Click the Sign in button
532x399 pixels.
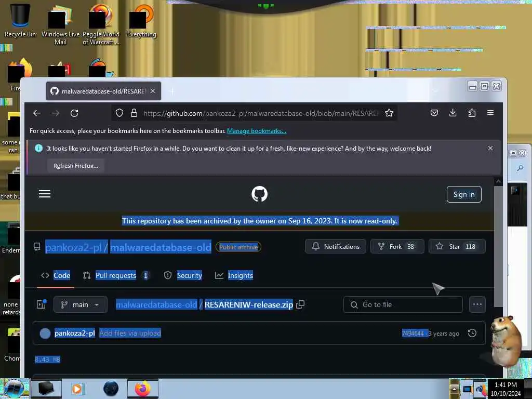pos(464,194)
